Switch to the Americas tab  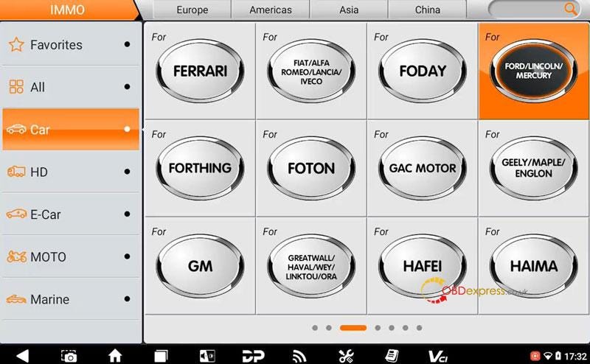(x=271, y=10)
